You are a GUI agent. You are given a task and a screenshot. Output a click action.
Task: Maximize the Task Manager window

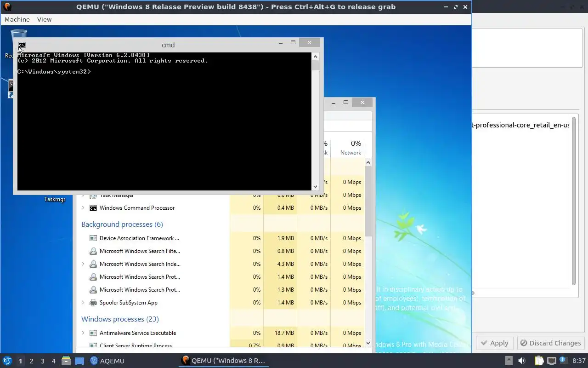(346, 103)
